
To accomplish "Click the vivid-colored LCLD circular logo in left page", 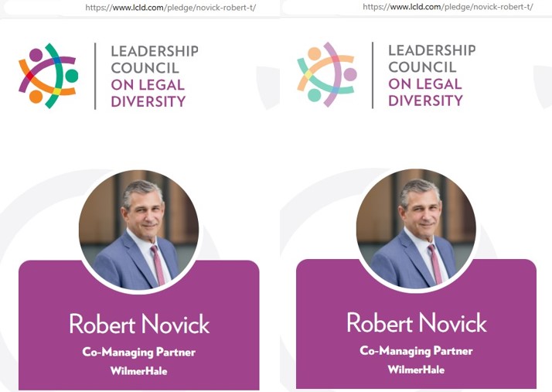I will pos(48,76).
